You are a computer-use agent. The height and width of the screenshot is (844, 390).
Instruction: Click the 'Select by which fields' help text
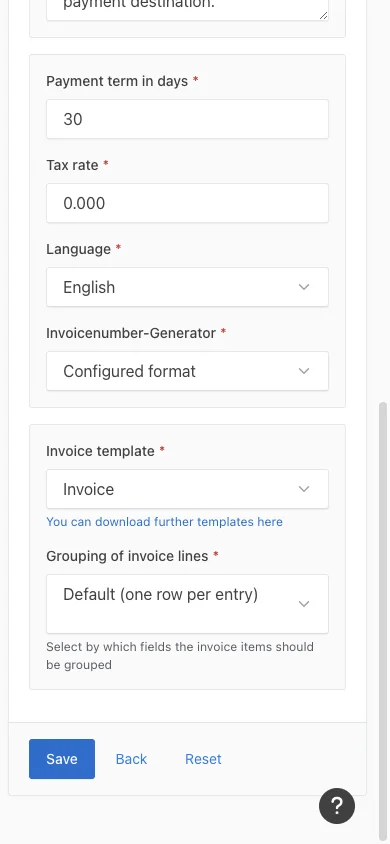[x=180, y=656]
